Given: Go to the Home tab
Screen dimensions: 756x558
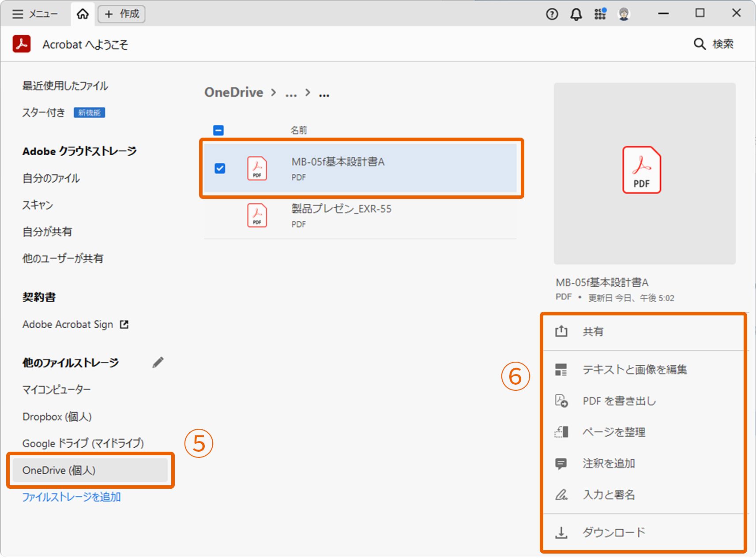Looking at the screenshot, I should [x=83, y=14].
